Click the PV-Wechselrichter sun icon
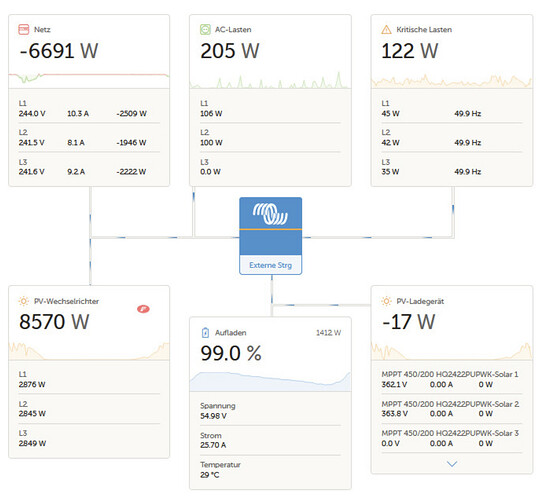The height and width of the screenshot is (500, 550). (x=24, y=301)
